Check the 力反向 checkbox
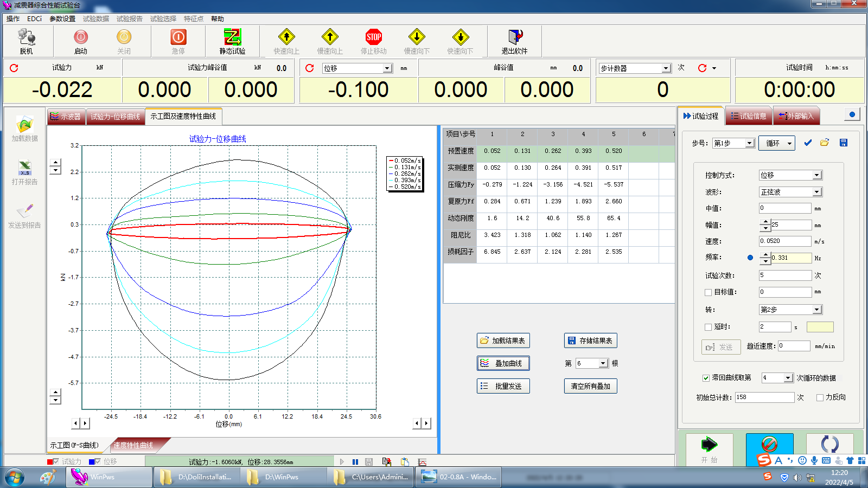The height and width of the screenshot is (488, 868). [x=820, y=397]
